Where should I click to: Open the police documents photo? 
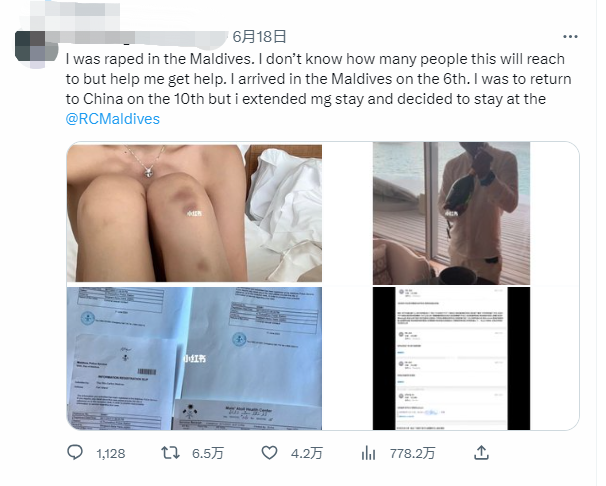[x=194, y=358]
